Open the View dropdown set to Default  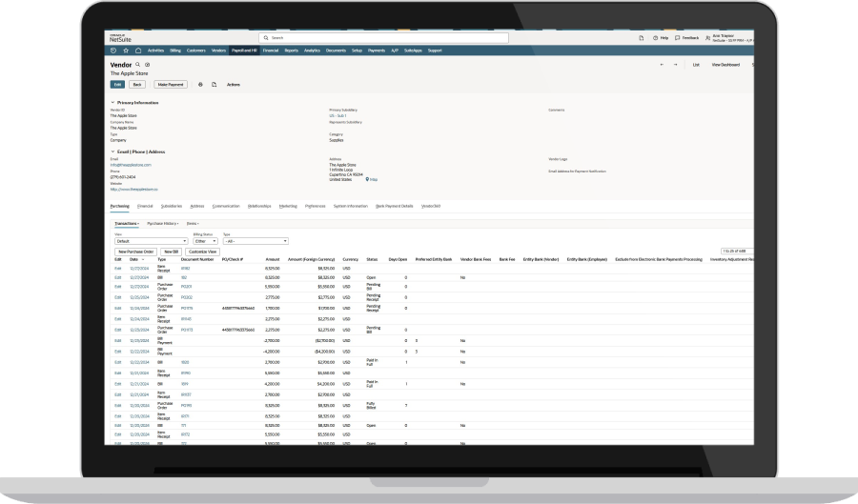151,241
